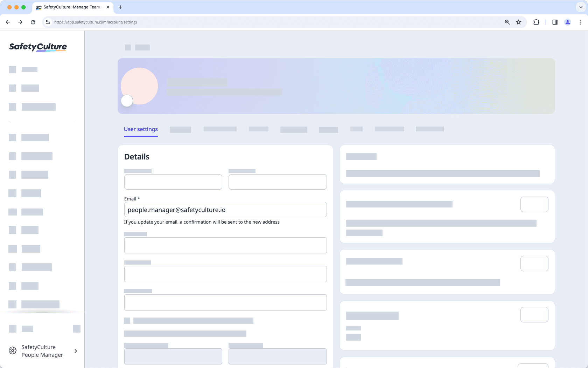Click the SafetyCulture logo in the sidebar
588x368 pixels.
click(37, 47)
